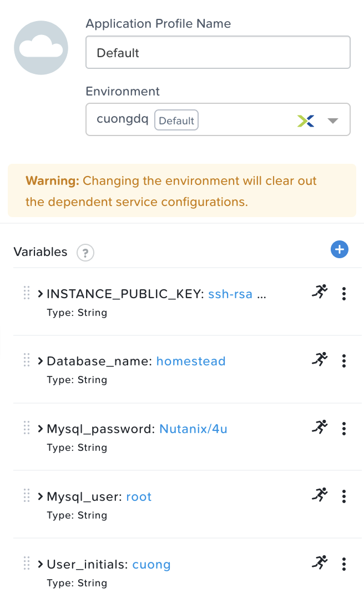Image resolution: width=364 pixels, height=603 pixels.
Task: Click the cloud profile avatar icon
Action: coord(41,48)
